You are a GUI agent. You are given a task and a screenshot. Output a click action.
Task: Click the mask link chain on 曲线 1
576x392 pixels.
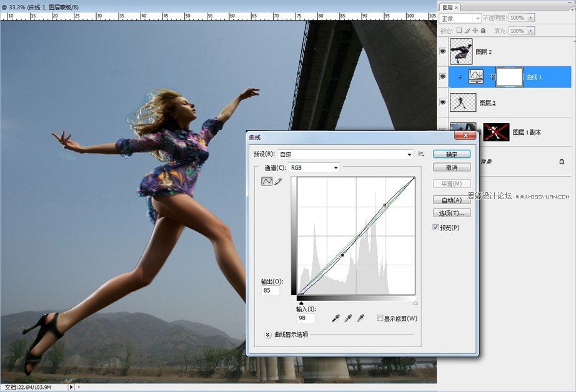[x=492, y=77]
